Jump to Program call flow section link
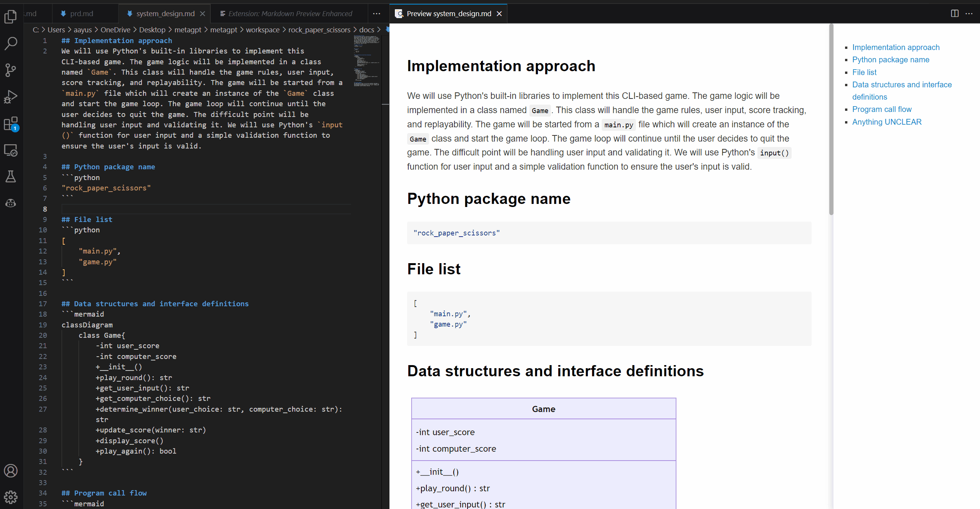980x509 pixels. pos(882,109)
